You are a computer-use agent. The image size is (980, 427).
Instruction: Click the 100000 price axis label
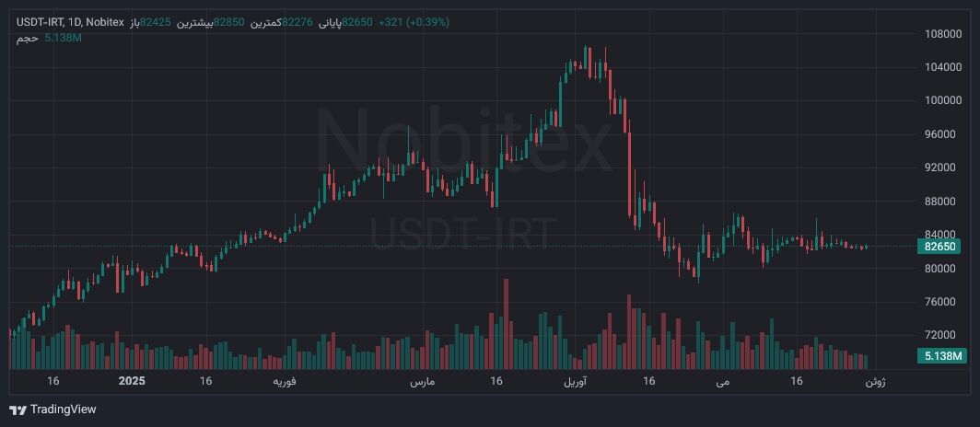point(942,100)
